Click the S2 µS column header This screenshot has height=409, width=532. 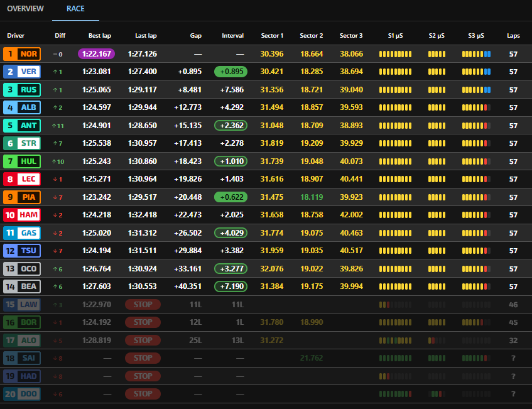pos(437,36)
